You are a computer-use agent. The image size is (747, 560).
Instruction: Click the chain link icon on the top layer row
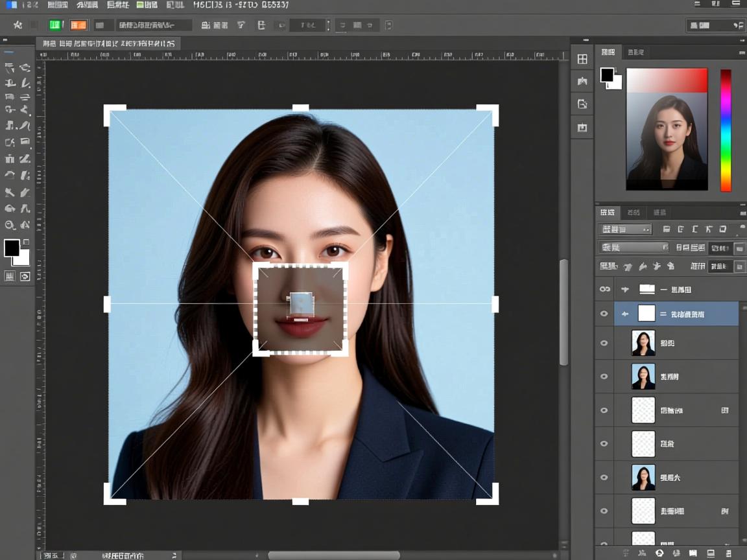604,289
